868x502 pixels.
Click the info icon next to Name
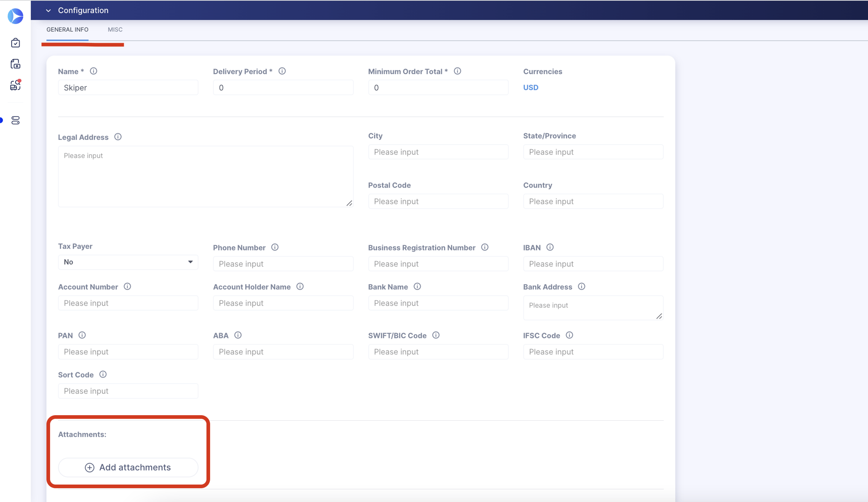click(x=93, y=71)
